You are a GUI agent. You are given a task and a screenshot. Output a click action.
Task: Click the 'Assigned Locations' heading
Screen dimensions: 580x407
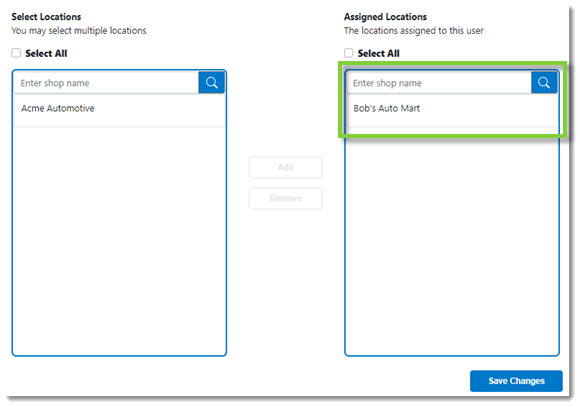[385, 17]
